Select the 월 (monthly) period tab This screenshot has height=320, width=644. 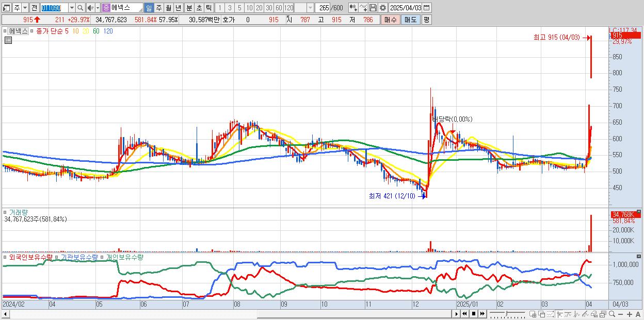tap(168, 8)
